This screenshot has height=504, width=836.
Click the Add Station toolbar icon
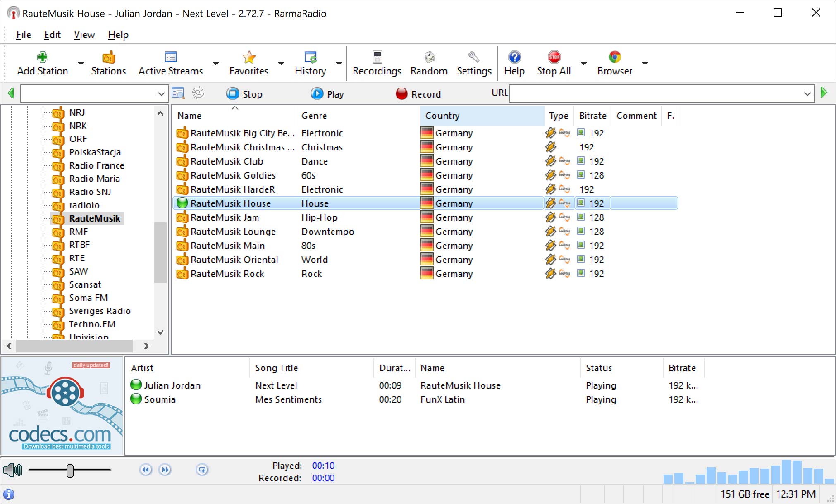43,57
